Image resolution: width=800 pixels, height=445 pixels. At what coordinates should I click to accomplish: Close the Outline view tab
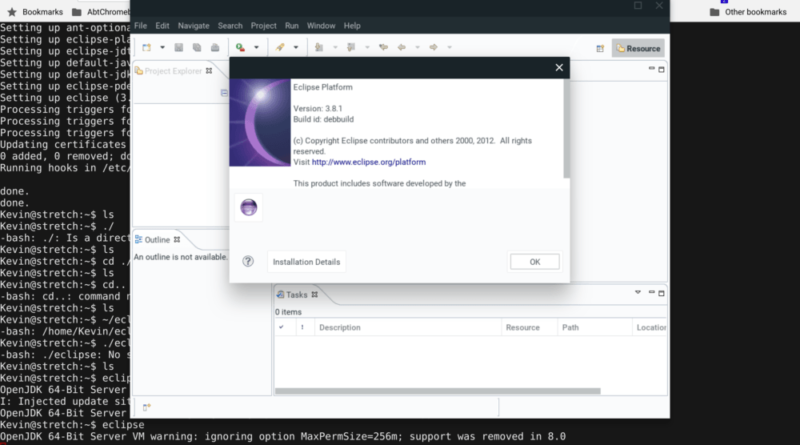[x=177, y=240]
